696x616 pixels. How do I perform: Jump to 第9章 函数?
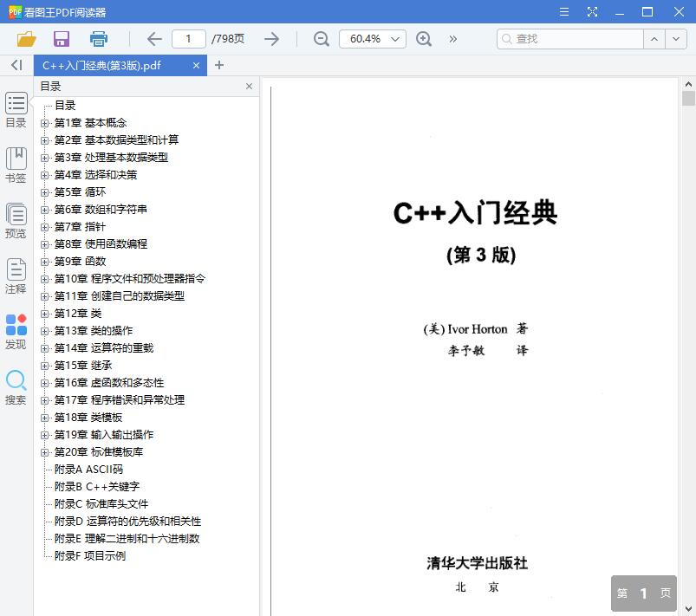pyautogui.click(x=80, y=262)
